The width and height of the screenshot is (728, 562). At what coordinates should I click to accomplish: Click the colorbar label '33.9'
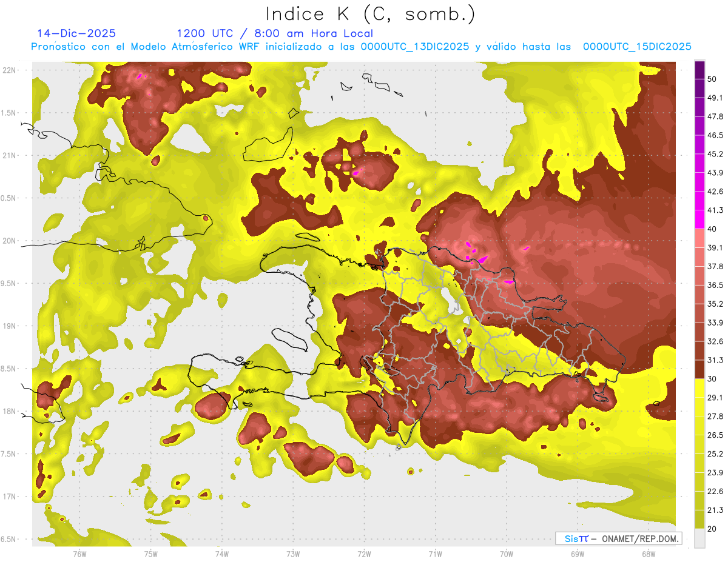pyautogui.click(x=715, y=323)
